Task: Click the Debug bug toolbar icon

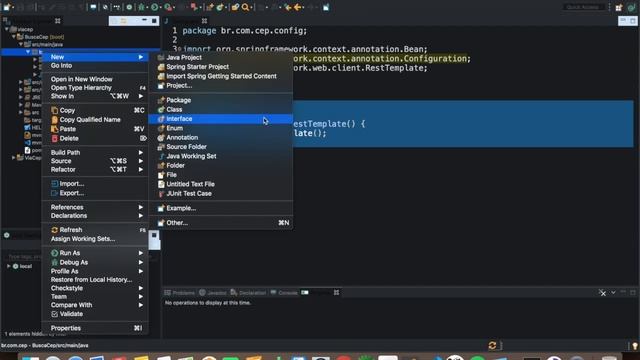Action: point(142,7)
